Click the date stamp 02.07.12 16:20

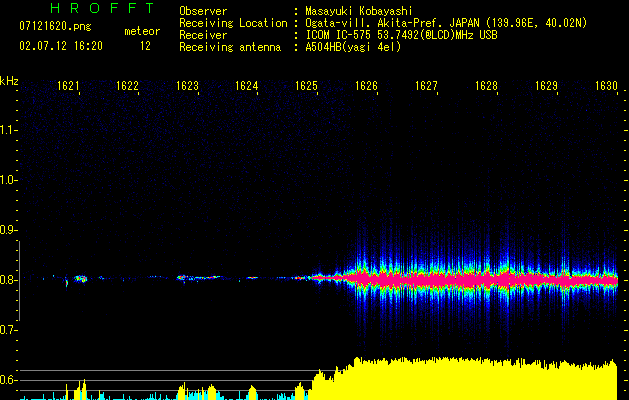(61, 46)
